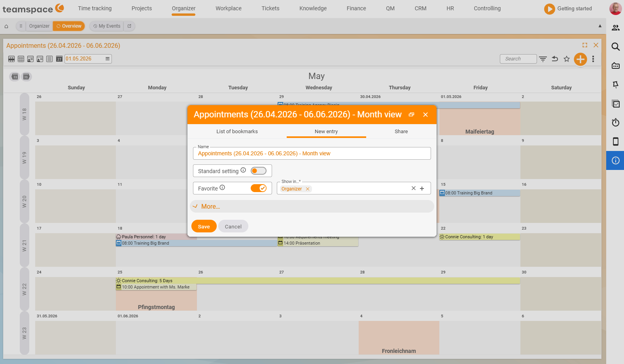Open the filter options icon near Search
Viewport: 624px width, 364px height.
(543, 59)
